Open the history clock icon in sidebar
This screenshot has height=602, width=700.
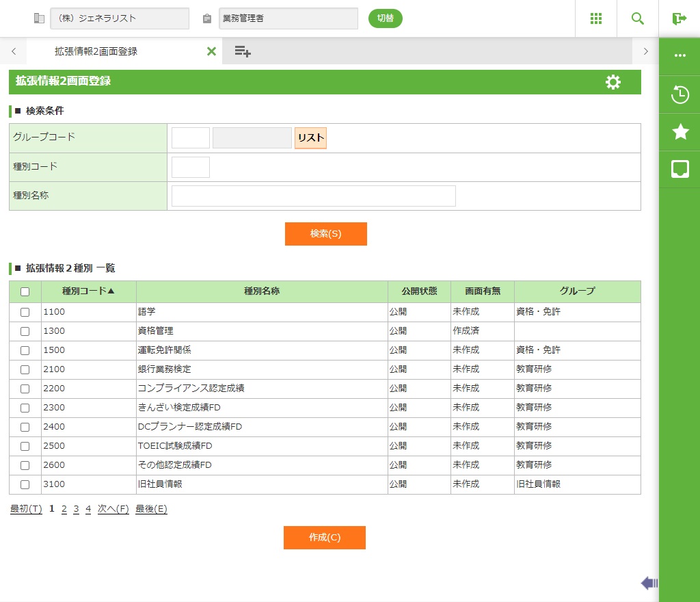679,94
